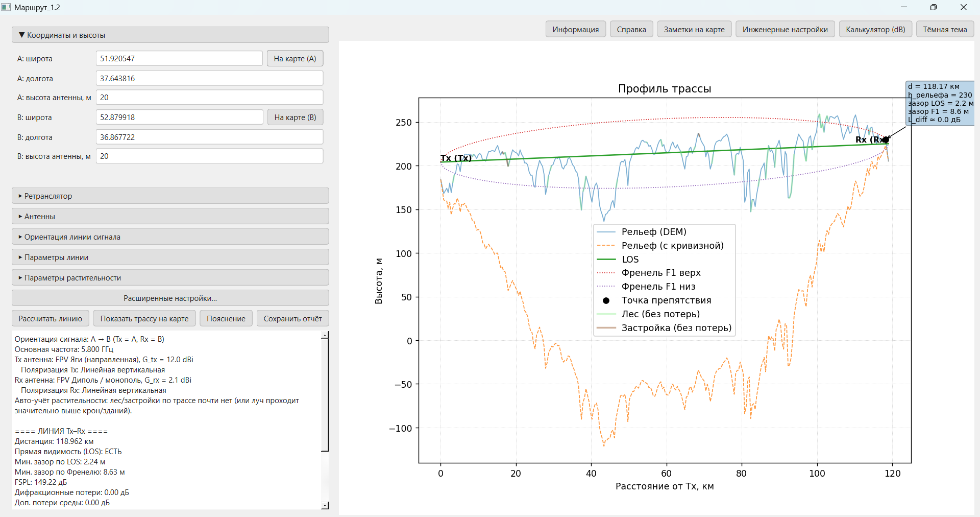Click the Информация button
The width and height of the screenshot is (980, 517).
pos(575,30)
